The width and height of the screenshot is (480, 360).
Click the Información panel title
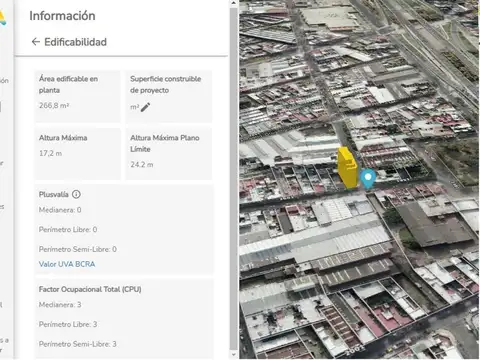click(x=62, y=16)
